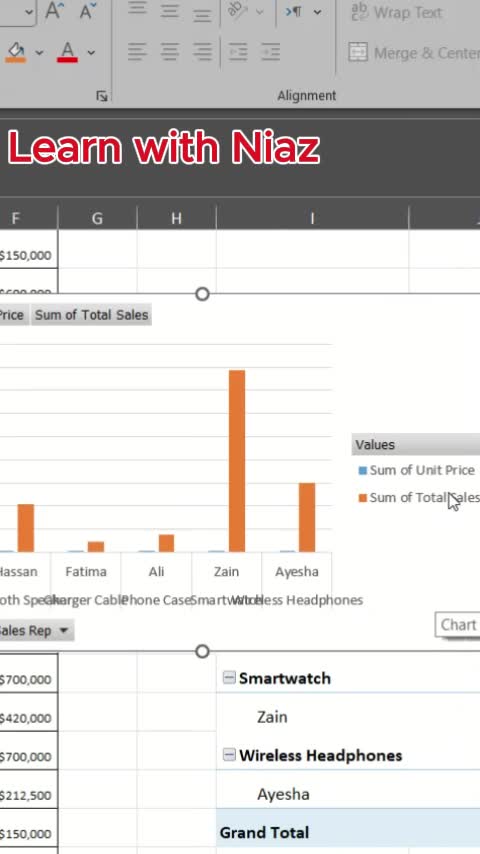Click the Increase Font Size icon

(x=53, y=11)
